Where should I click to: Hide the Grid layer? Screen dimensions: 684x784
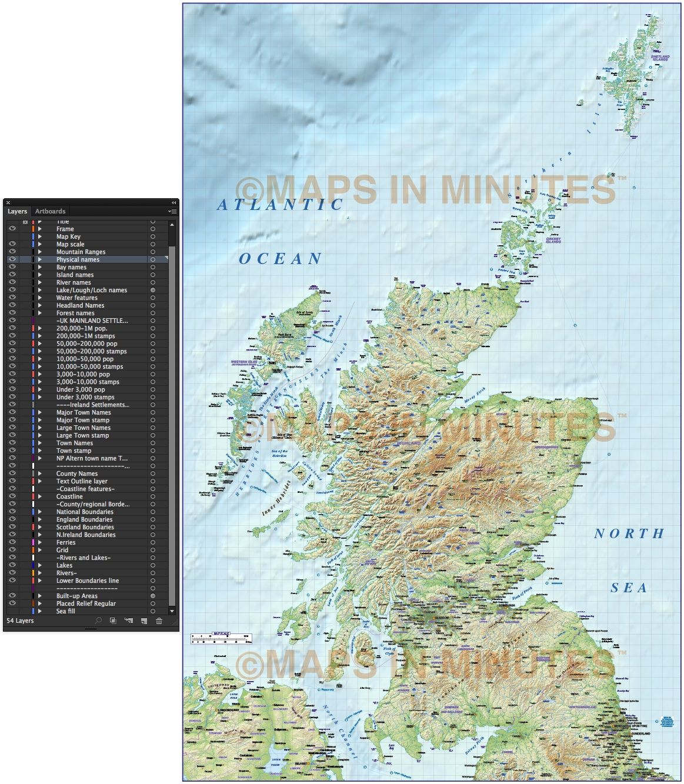pos(12,550)
